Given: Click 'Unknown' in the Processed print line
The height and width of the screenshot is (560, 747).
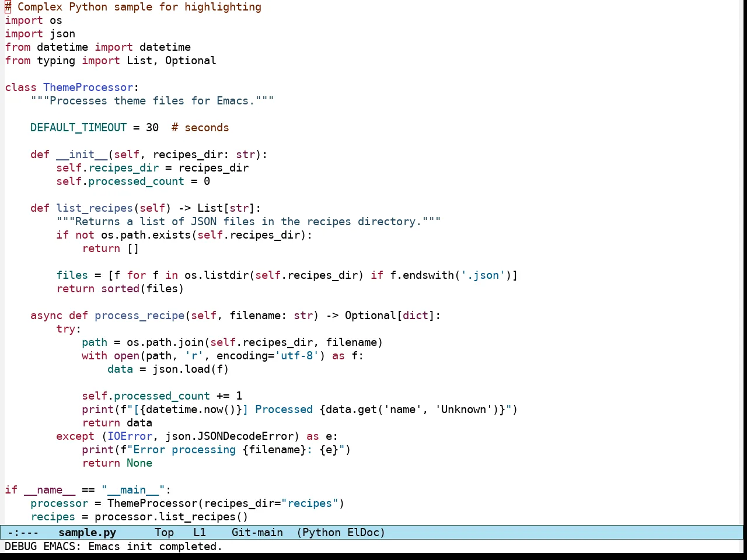Looking at the screenshot, I should click(464, 409).
